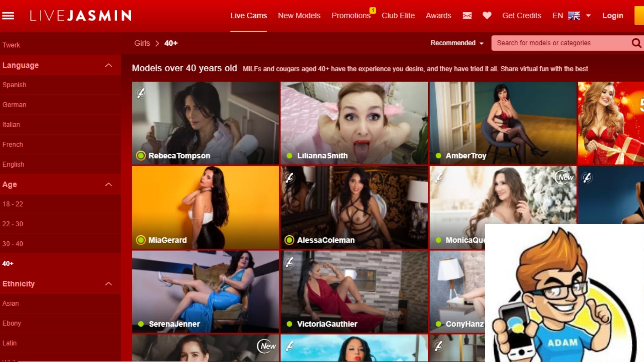Click the LiveJasmin logo
The image size is (644, 362).
coord(81,16)
